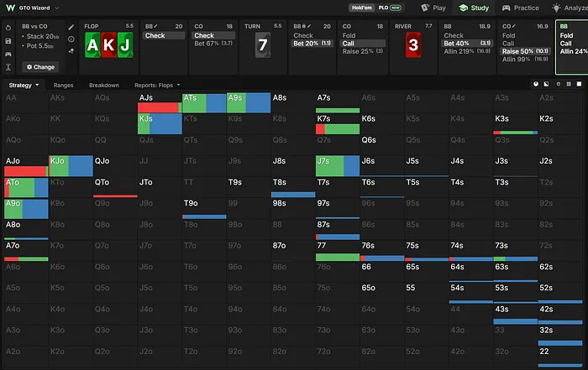Viewport: 588px width, 370px height.
Task: Click the save floppy disk icon
Action: pos(8,41)
